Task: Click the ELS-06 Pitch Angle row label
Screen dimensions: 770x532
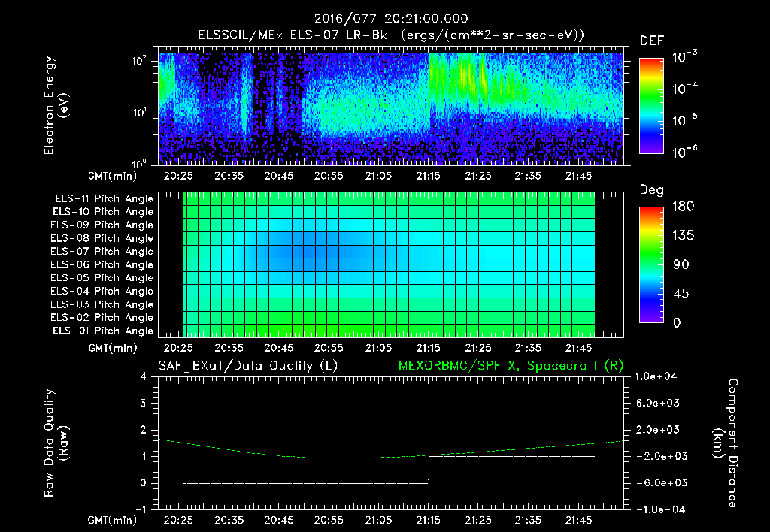Action: 102,265
